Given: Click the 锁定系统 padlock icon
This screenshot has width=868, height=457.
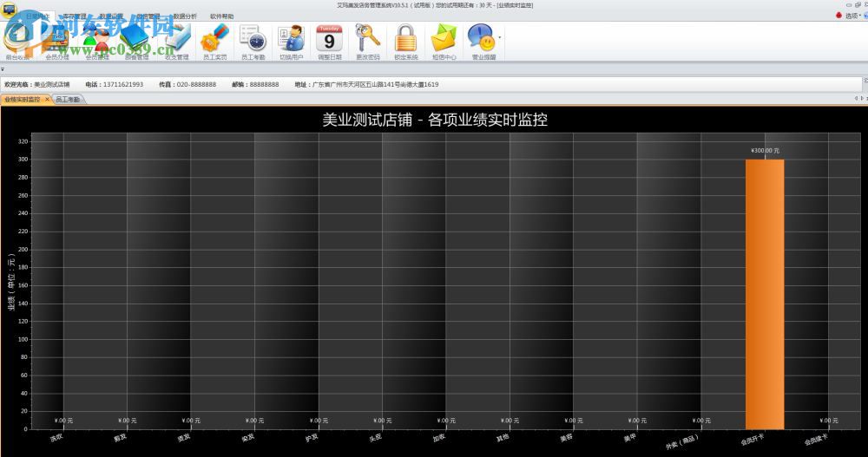Looking at the screenshot, I should coord(405,42).
